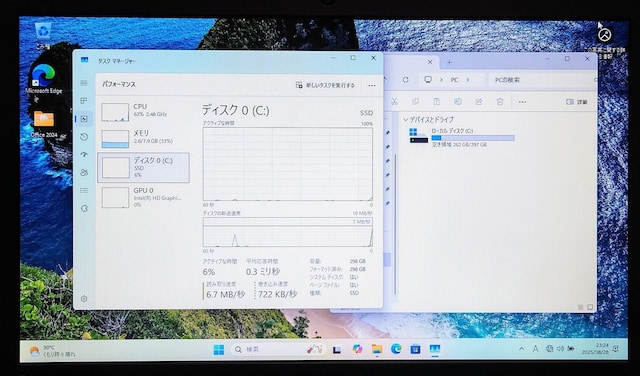640x376 pixels.
Task: Open the weather widget showing 30°C
Action: click(52, 350)
